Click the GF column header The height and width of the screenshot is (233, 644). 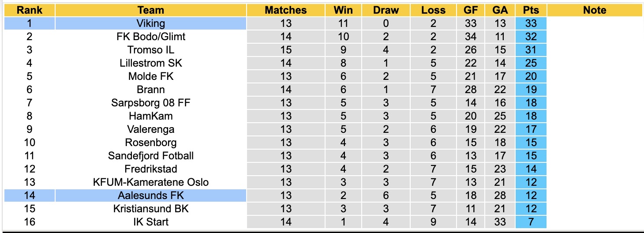click(x=470, y=10)
